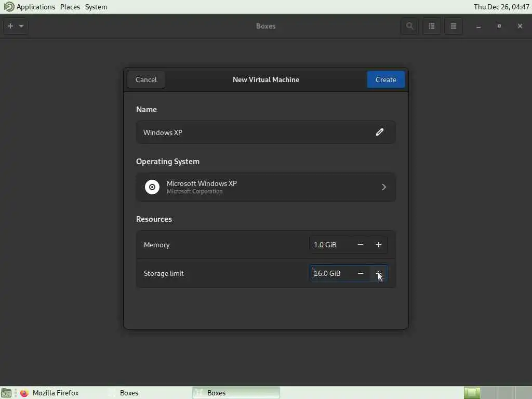Click the Memory 1.0 GiB field
Screen dimensions: 532x399
[331, 245]
